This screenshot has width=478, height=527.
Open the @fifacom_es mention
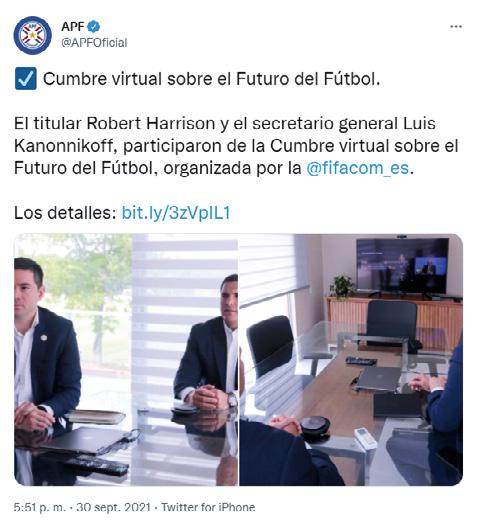(x=357, y=168)
